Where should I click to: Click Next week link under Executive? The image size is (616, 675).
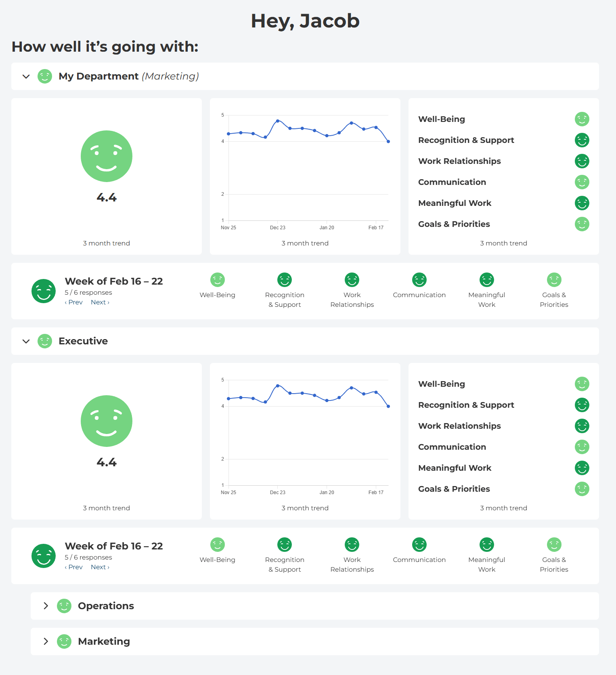click(100, 567)
